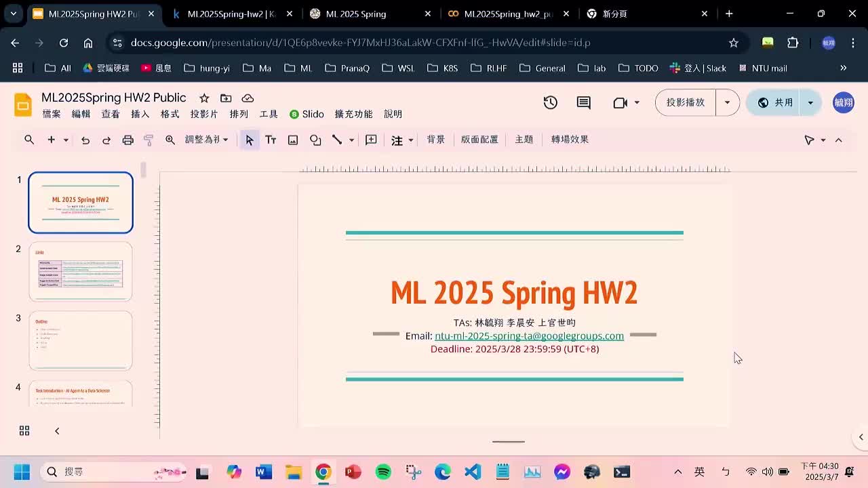This screenshot has width=868, height=488.
Task: Insert a text box
Action: [271, 140]
